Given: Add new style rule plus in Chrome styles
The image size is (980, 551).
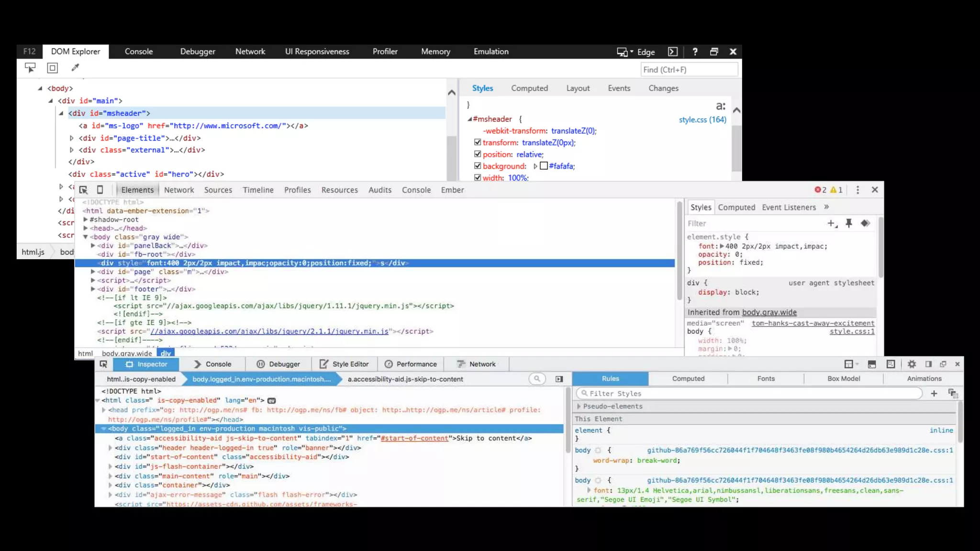Looking at the screenshot, I should point(832,223).
